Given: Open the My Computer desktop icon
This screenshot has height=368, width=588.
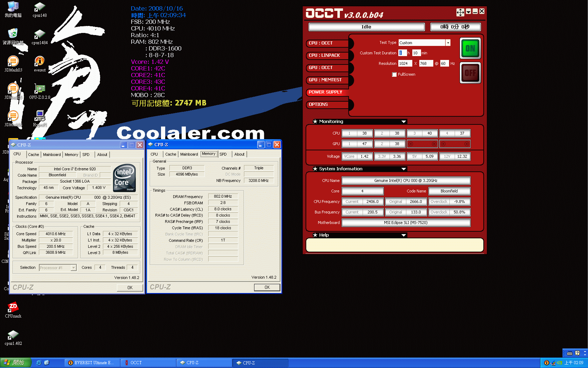Looking at the screenshot, I should (13, 10).
